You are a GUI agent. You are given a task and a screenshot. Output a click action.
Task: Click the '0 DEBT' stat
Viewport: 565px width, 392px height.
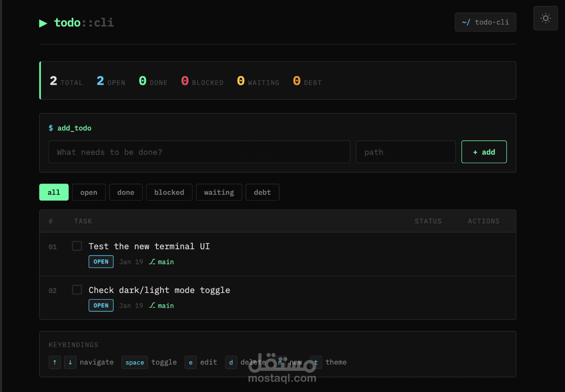(x=307, y=81)
